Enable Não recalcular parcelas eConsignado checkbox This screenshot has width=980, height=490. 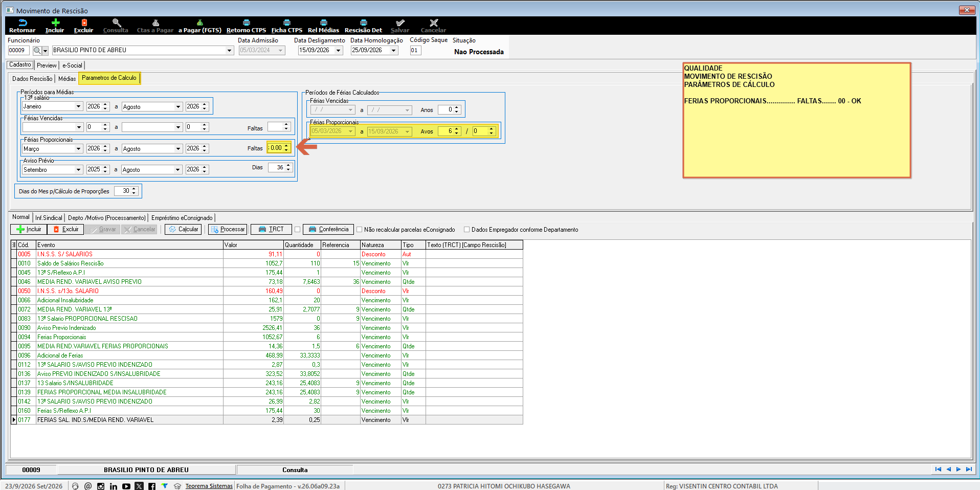359,230
